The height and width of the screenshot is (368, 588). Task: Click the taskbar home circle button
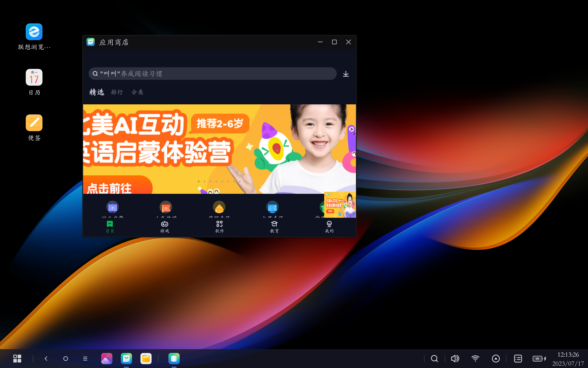[x=66, y=359]
